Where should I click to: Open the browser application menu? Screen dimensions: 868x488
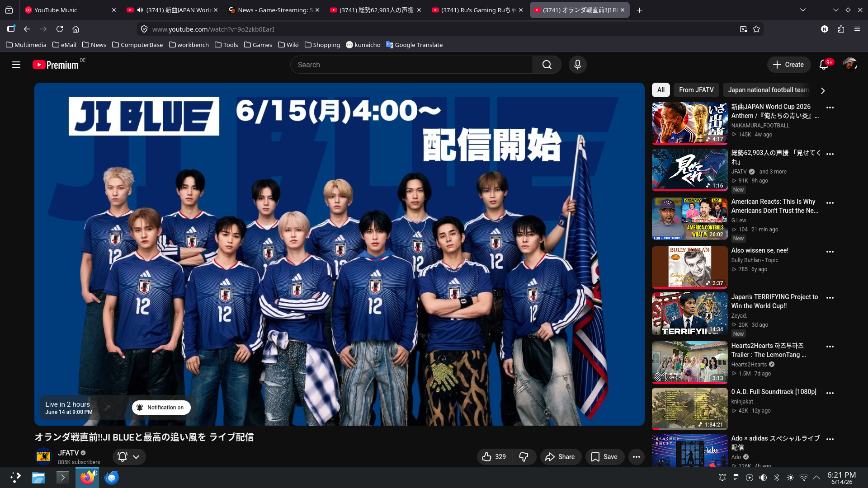[857, 29]
